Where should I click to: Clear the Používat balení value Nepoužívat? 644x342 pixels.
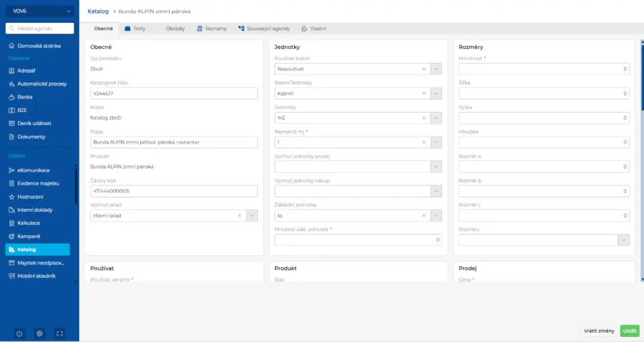point(423,69)
